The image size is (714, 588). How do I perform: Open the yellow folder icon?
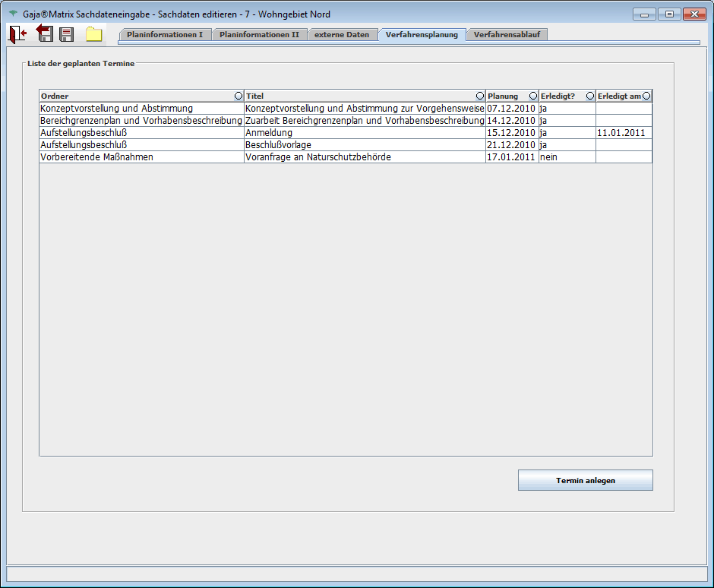[x=94, y=34]
